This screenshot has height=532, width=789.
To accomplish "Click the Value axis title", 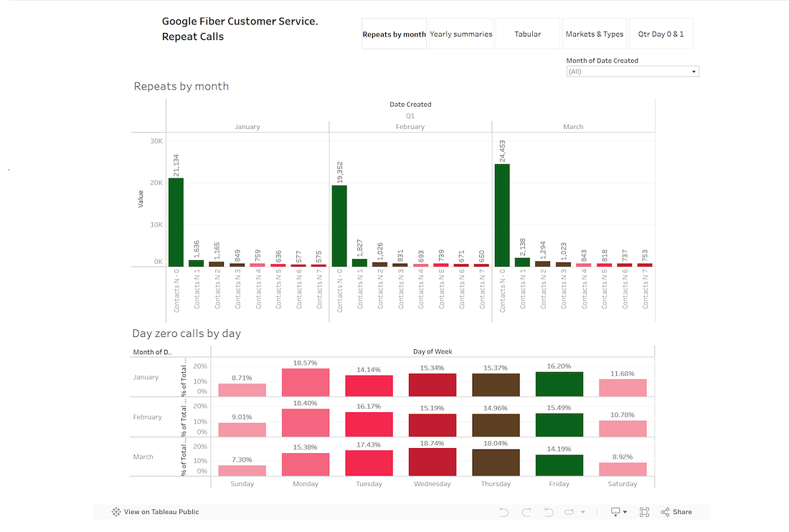I will click(141, 199).
